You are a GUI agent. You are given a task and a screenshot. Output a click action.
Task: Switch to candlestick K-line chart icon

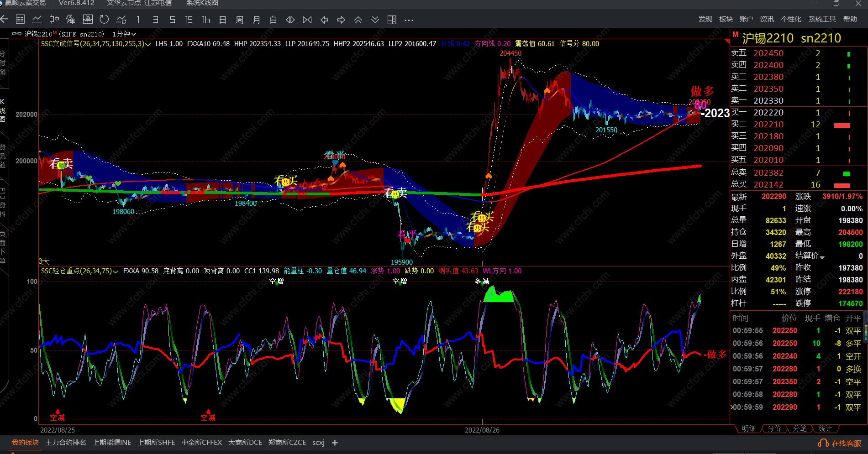tap(54, 19)
